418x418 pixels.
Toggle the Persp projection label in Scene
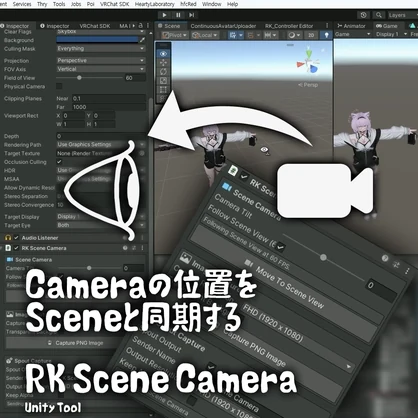click(308, 85)
